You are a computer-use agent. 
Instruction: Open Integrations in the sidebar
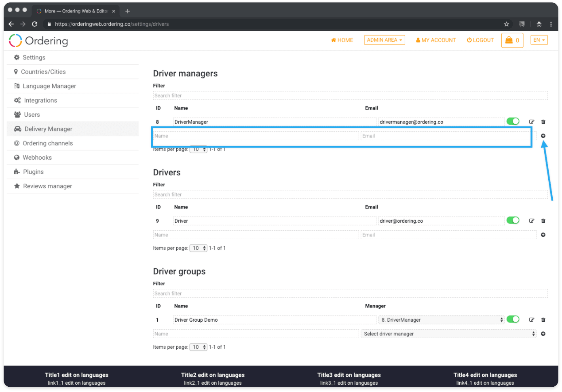pyautogui.click(x=73, y=100)
